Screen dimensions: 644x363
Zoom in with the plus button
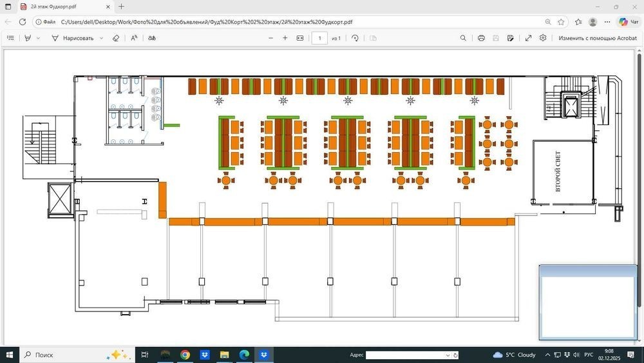[285, 38]
